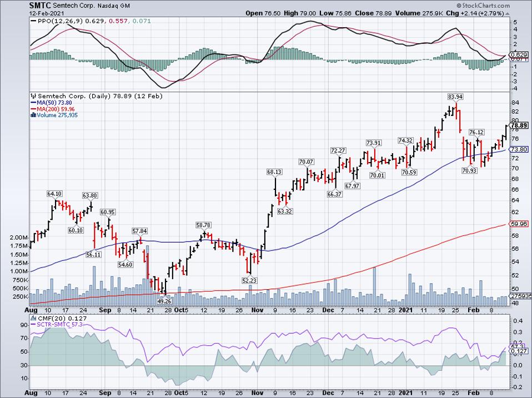
Task: Click the green 0.071 PPO histogram value
Action: [x=142, y=21]
